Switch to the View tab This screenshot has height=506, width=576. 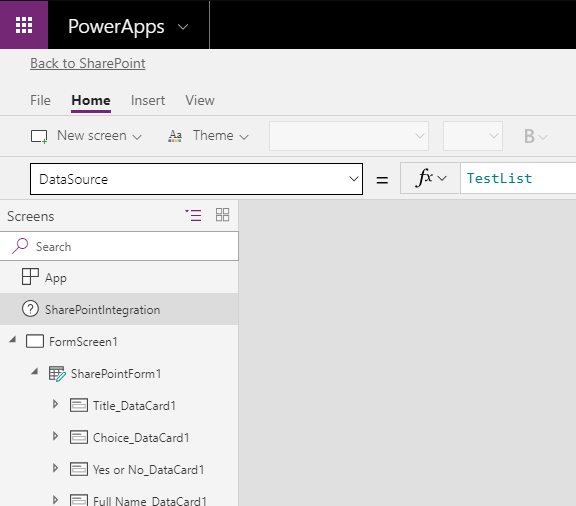(x=200, y=100)
